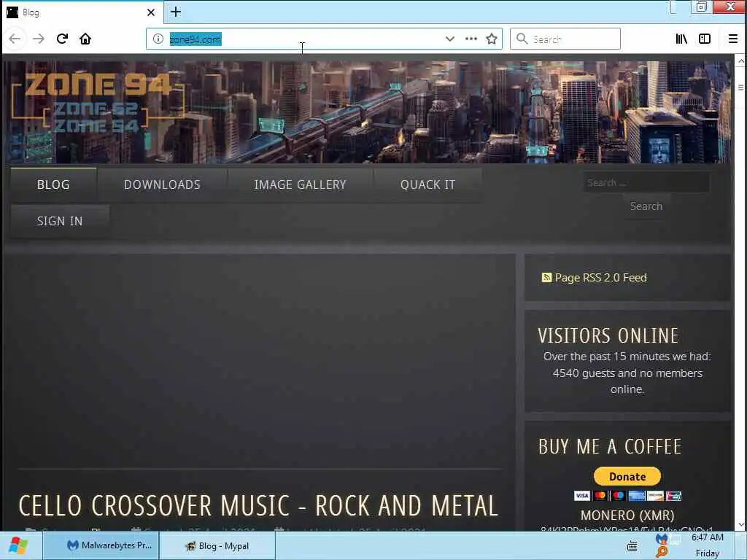Open the on-screen keyboard tray icon
Image resolution: width=747 pixels, height=560 pixels.
(632, 546)
